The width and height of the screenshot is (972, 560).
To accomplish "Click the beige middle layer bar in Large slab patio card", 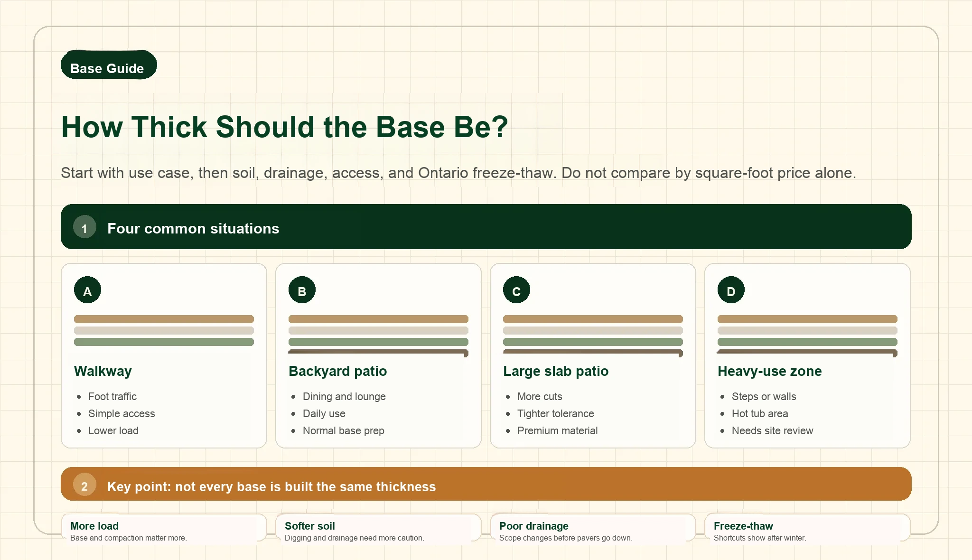I will click(x=593, y=330).
